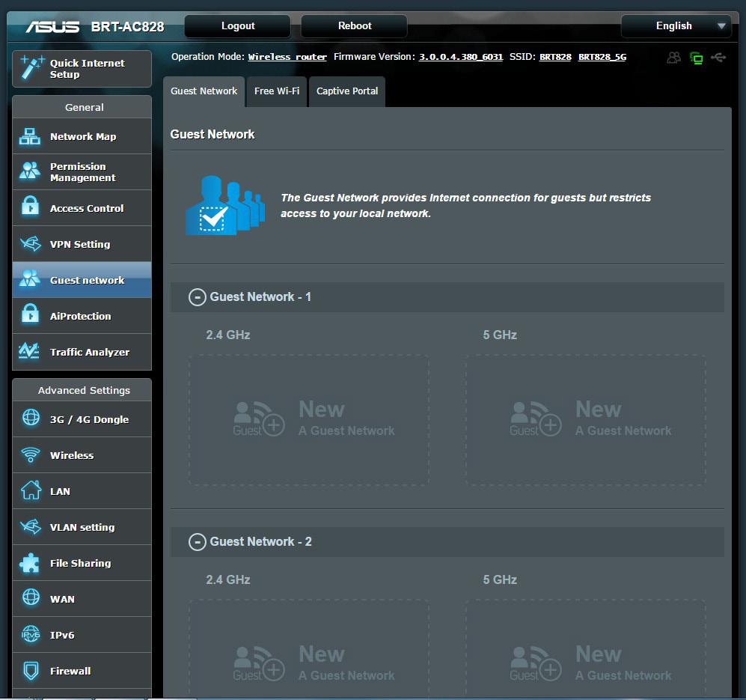Click the guest users status icon in header
The image size is (746, 700).
coord(673,58)
